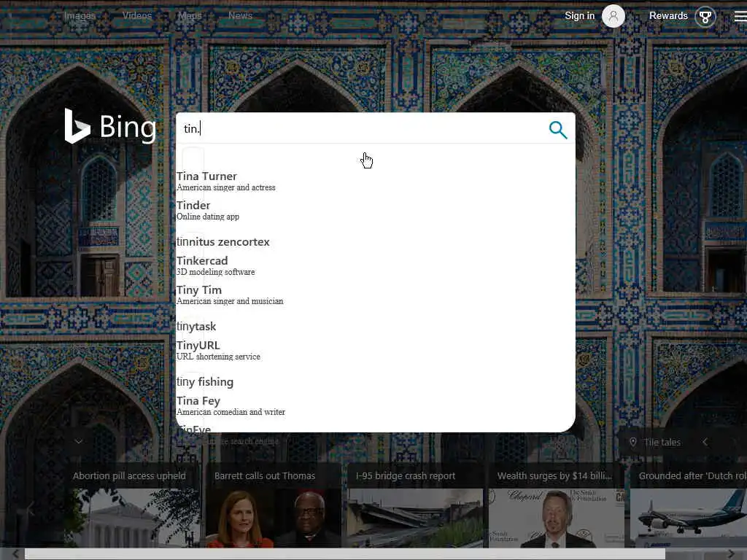Image resolution: width=747 pixels, height=560 pixels.
Task: Click the collapsed bridge photo thumbnail
Action: click(x=415, y=518)
